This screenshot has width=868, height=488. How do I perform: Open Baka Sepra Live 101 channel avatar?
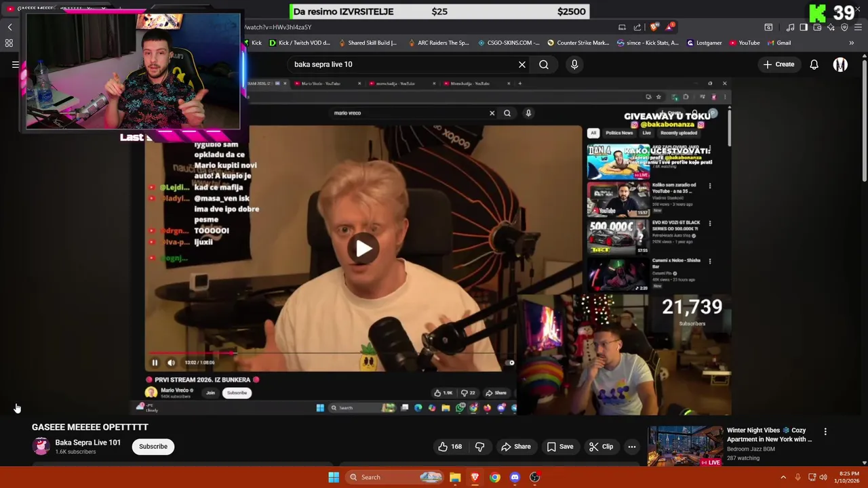coord(41,447)
